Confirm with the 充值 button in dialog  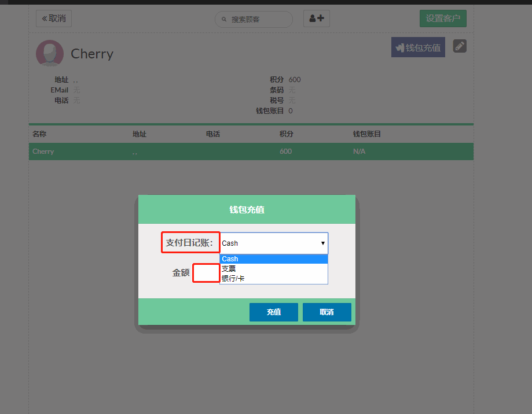point(273,312)
